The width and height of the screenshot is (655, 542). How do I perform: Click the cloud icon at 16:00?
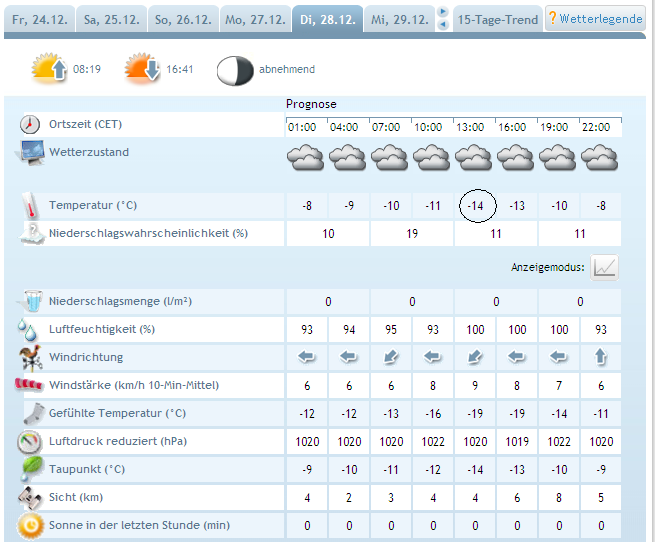click(515, 158)
